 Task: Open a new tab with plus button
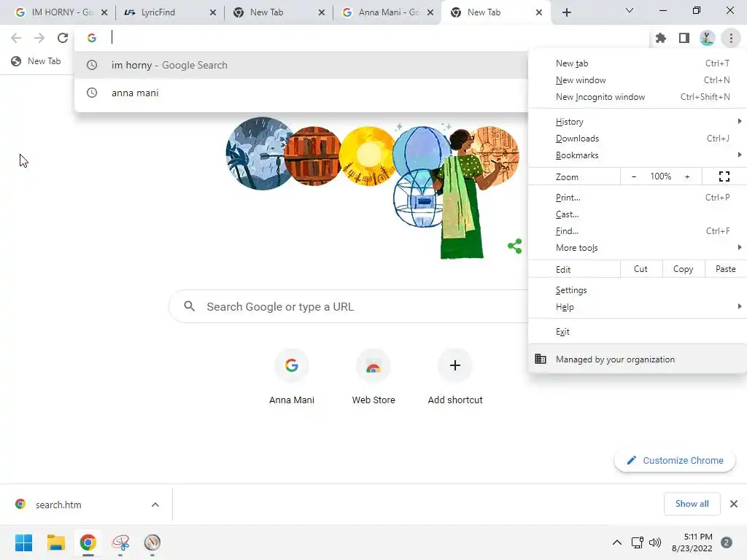(x=566, y=12)
